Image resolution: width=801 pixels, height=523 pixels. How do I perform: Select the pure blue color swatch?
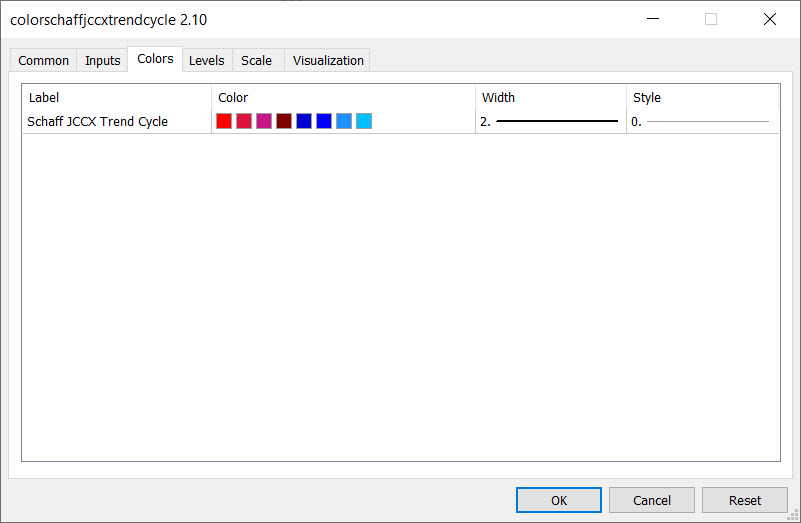(x=324, y=121)
